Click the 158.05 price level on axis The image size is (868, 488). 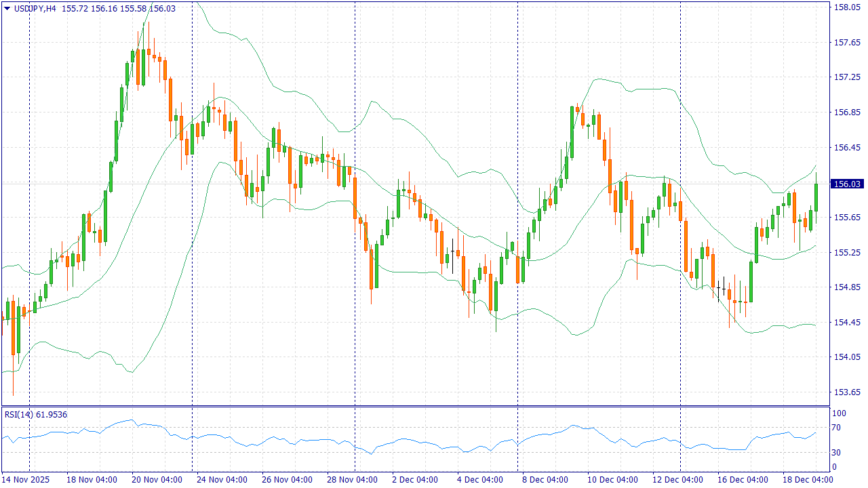[x=846, y=7]
